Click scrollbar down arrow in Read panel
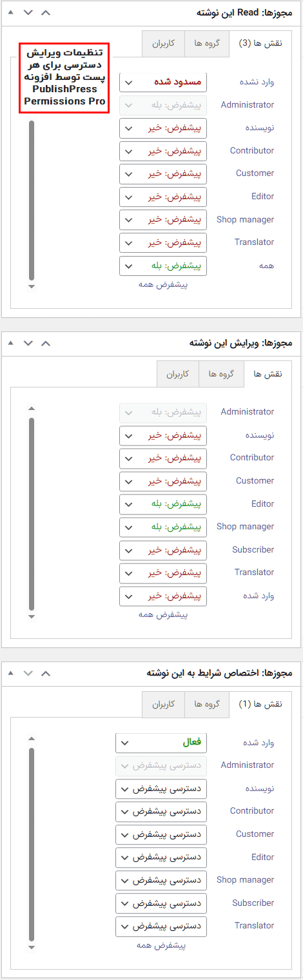This screenshot has width=303, height=980. 32,287
